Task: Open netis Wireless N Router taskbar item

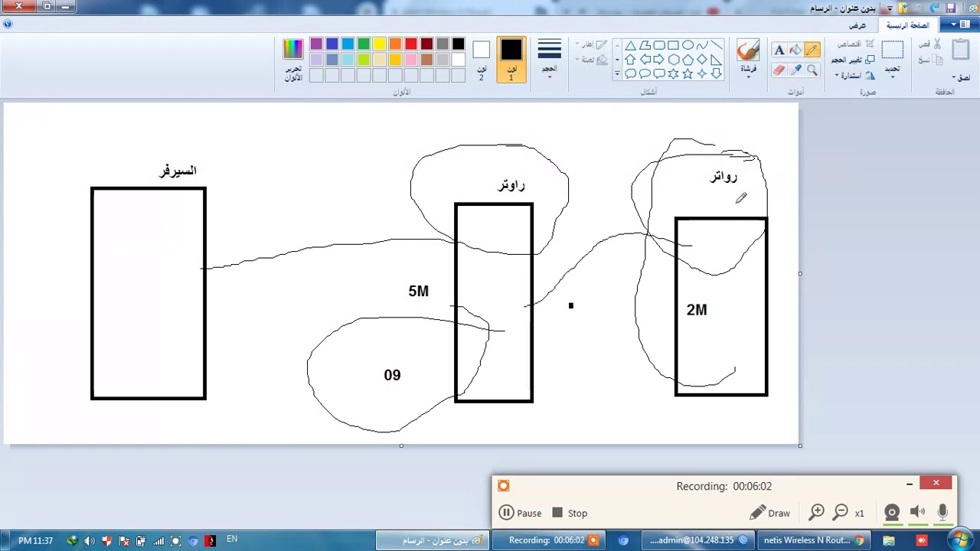Action: pos(815,540)
